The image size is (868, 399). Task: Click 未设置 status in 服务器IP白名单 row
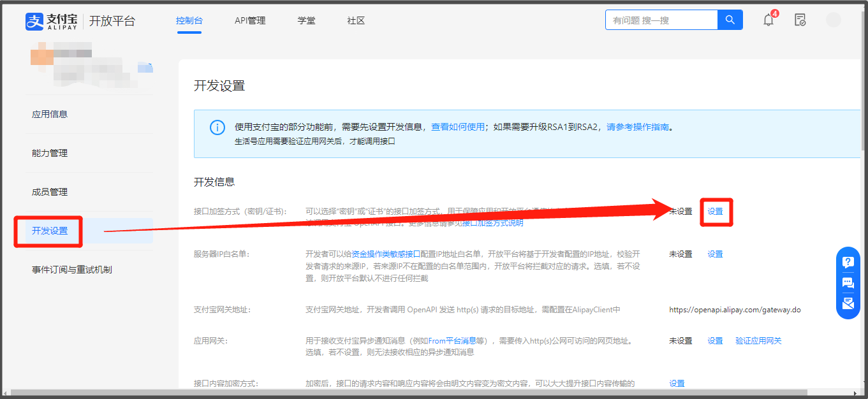[x=680, y=254]
